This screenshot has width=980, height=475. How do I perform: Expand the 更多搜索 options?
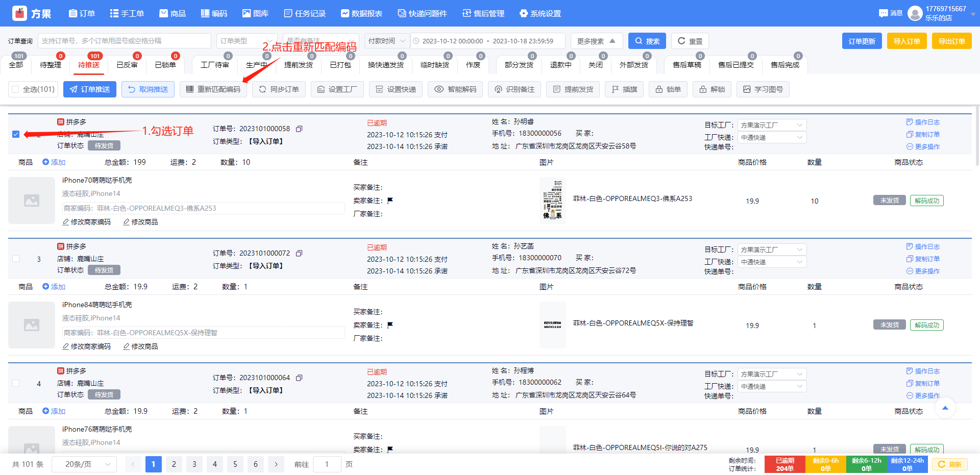tap(596, 41)
